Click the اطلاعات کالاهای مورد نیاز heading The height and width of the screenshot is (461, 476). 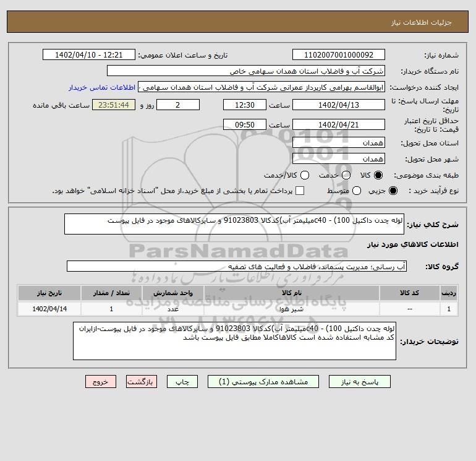click(413, 244)
